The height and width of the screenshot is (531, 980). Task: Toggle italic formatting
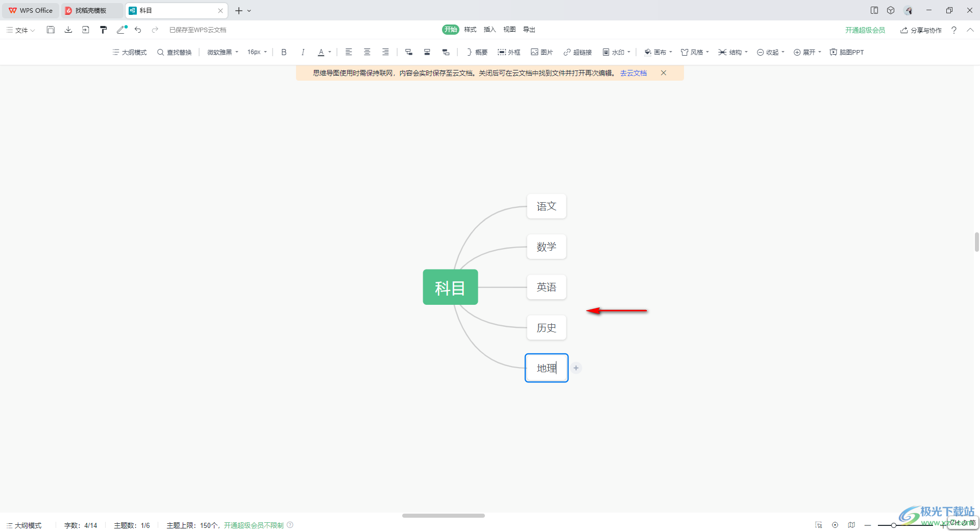pyautogui.click(x=303, y=52)
